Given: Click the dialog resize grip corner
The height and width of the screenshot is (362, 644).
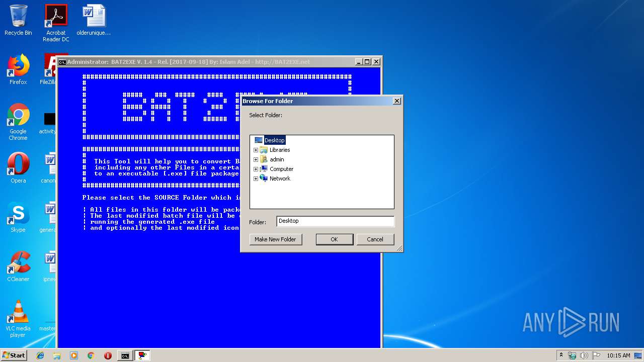Looking at the screenshot, I should pos(399,248).
